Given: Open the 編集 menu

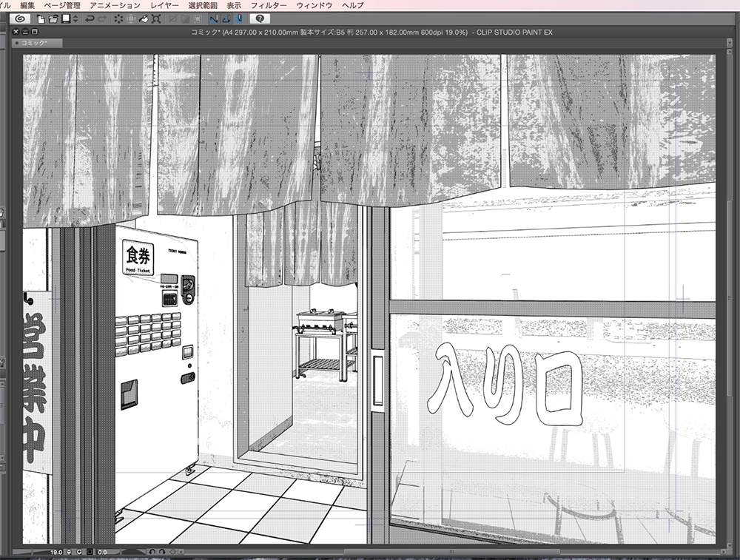Looking at the screenshot, I should pos(27,6).
